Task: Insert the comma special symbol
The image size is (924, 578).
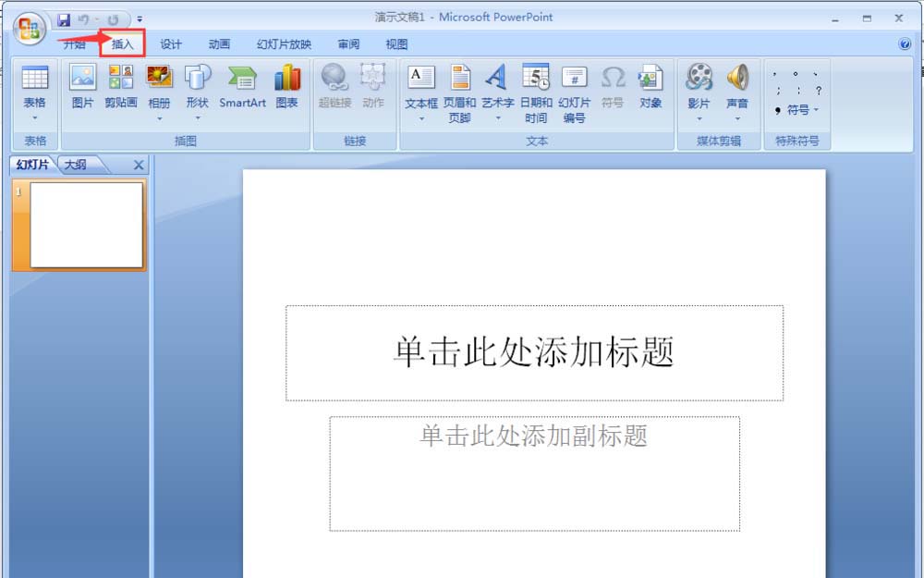Action: click(x=775, y=74)
